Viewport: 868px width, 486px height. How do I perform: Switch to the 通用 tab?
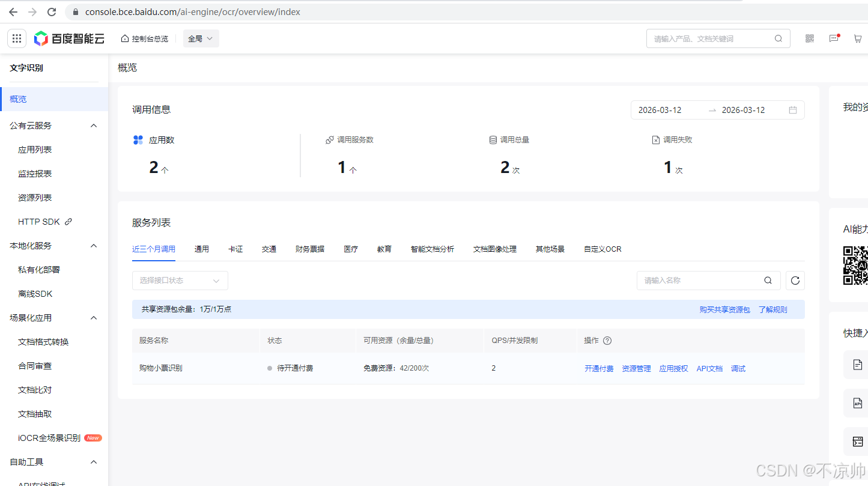(x=202, y=249)
